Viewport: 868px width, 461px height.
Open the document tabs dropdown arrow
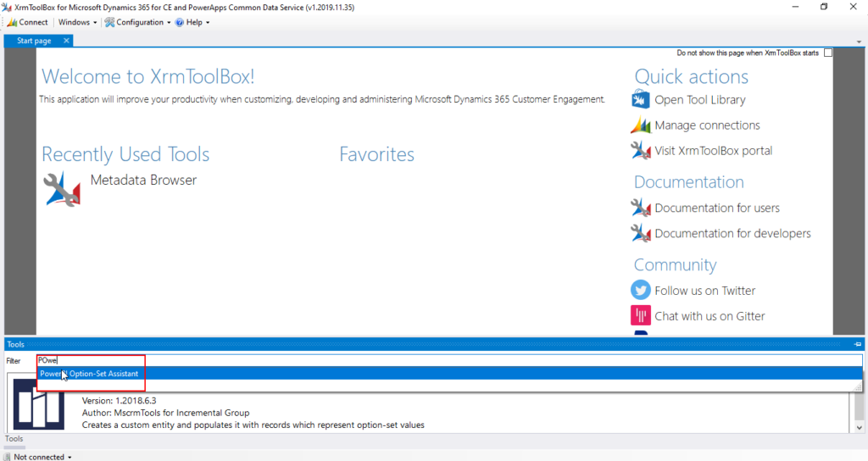tap(859, 42)
